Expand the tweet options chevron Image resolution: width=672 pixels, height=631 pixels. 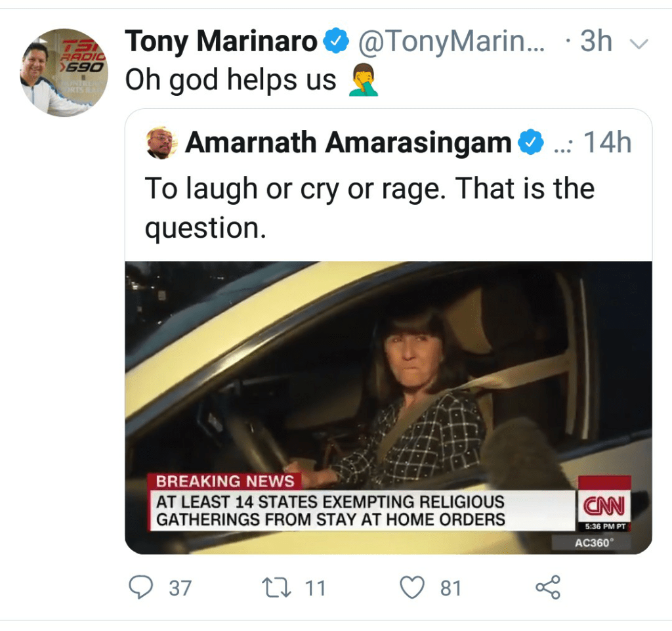(639, 44)
